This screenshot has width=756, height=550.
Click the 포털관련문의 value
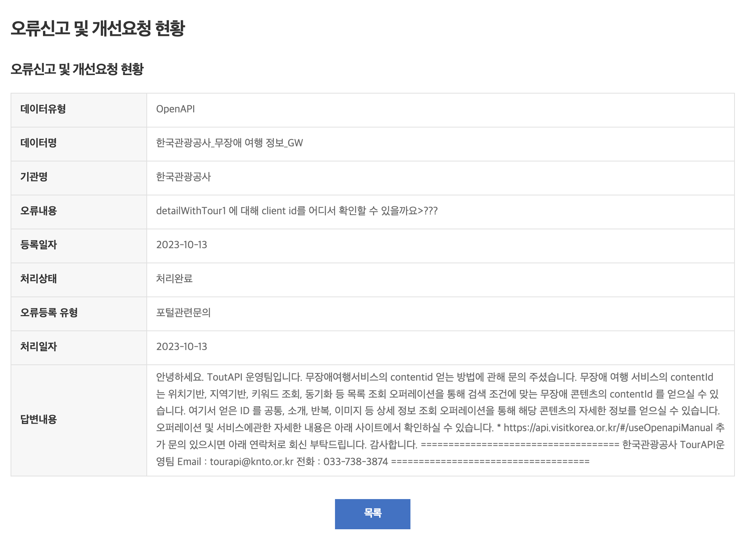click(183, 313)
